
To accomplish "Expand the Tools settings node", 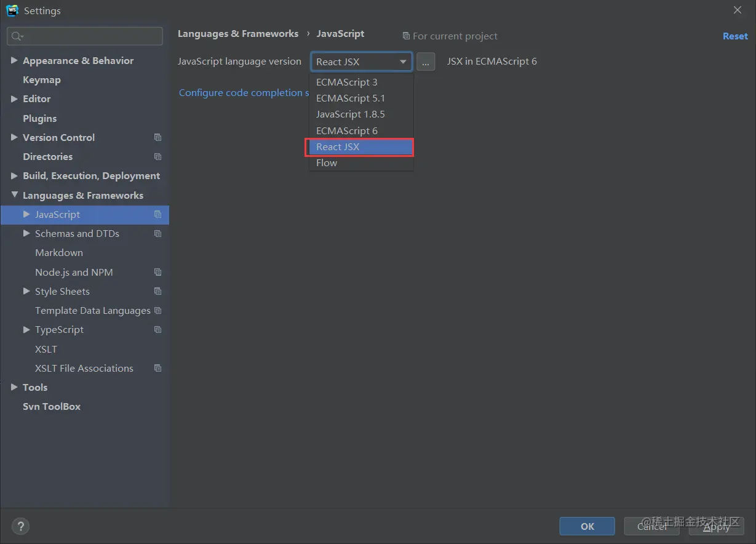I will click(x=14, y=387).
